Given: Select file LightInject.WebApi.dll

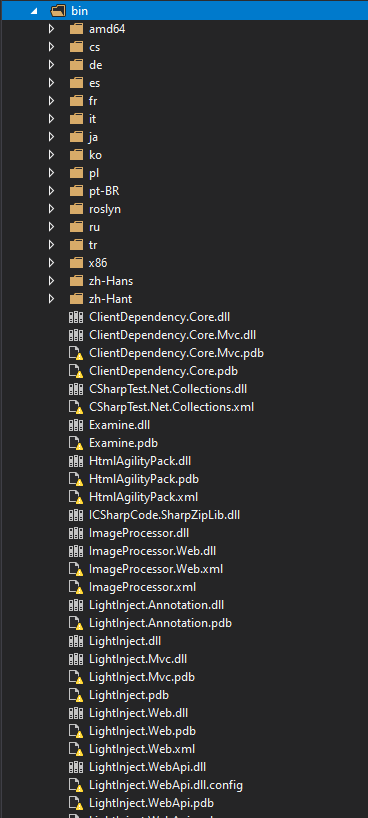Looking at the screenshot, I should pyautogui.click(x=147, y=767).
